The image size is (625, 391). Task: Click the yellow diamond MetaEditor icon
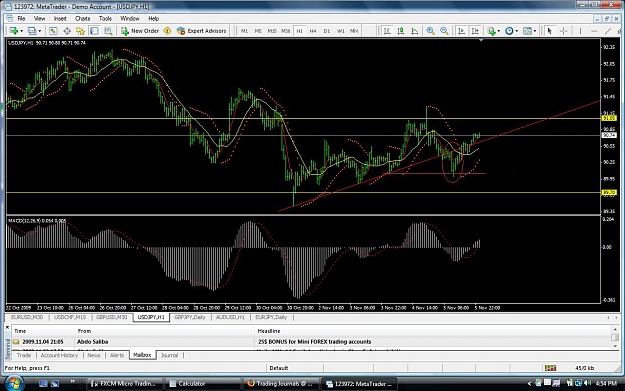pos(167,31)
